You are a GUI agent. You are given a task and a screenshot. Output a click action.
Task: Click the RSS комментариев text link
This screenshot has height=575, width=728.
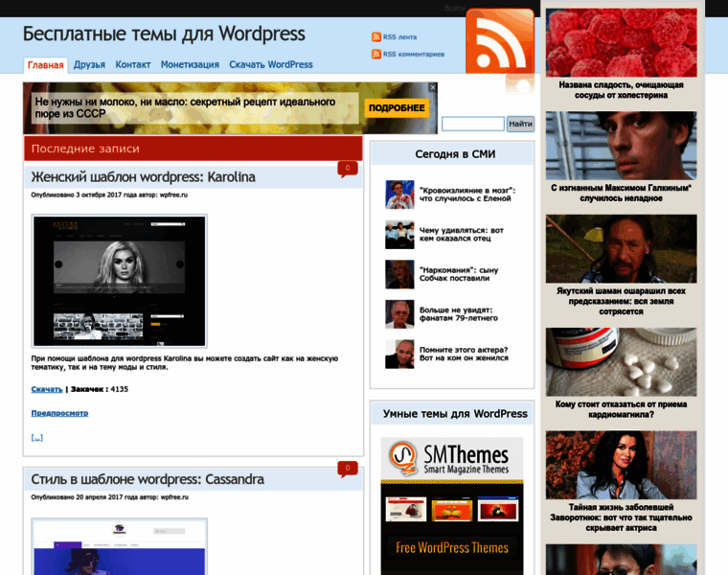(x=414, y=55)
